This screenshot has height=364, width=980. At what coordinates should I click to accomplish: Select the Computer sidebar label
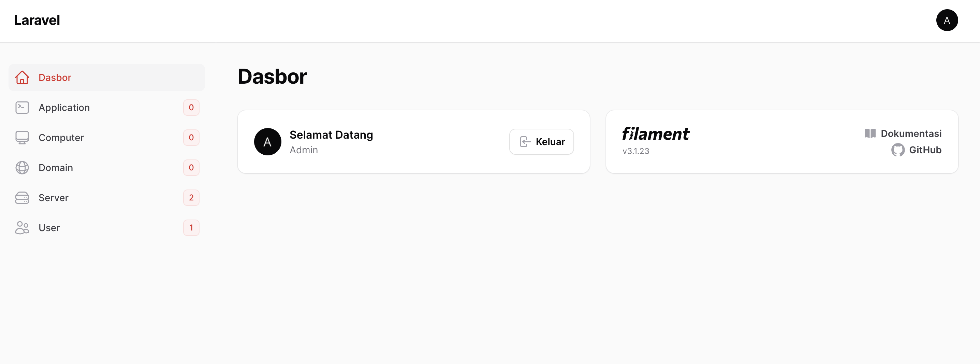[x=61, y=138]
